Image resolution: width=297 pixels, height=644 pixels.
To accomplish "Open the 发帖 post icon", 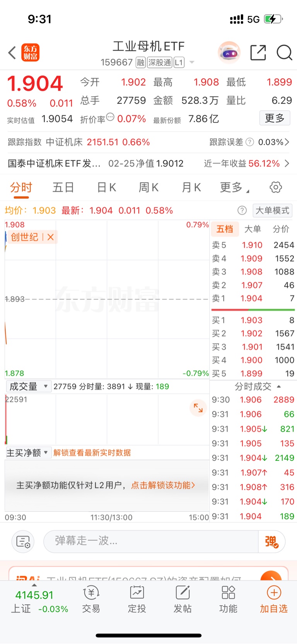I will pyautogui.click(x=183, y=600).
